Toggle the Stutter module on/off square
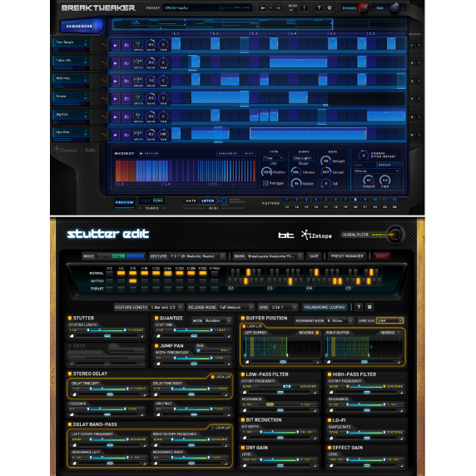476x476 pixels. pos(70,318)
